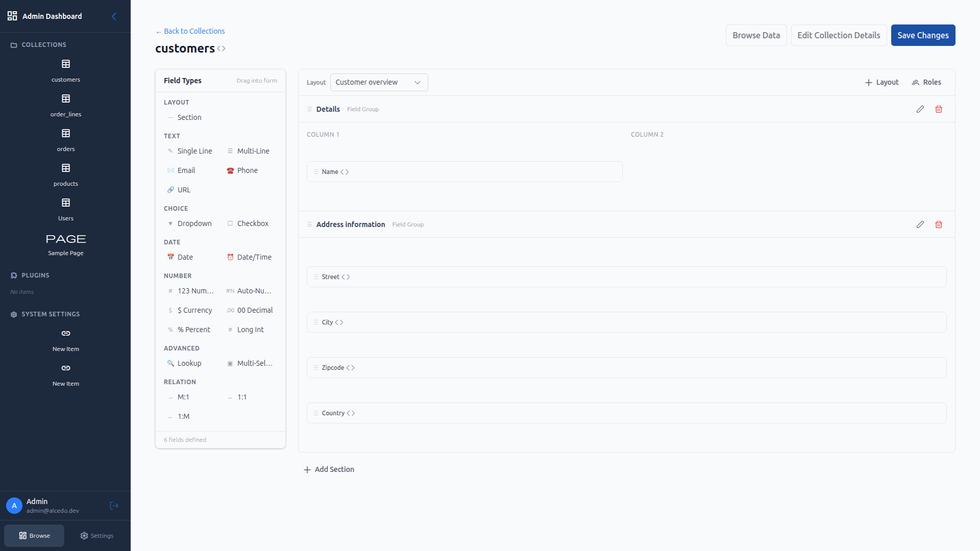Image resolution: width=980 pixels, height=551 pixels.
Task: Edit the Details field group pencil icon
Action: [920, 109]
